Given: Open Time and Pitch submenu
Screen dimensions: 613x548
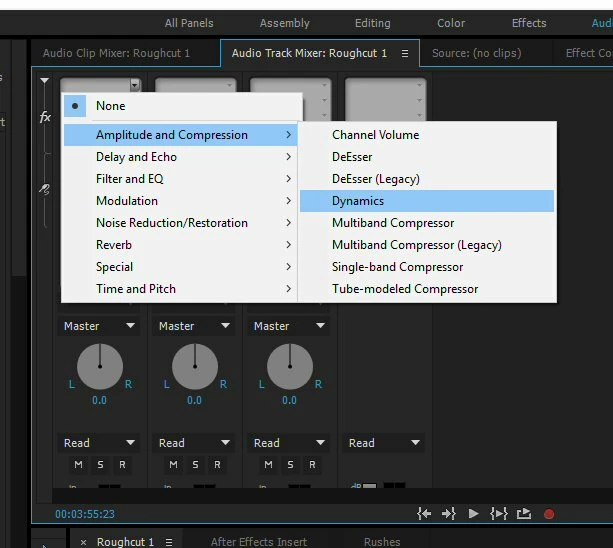Looking at the screenshot, I should [181, 289].
